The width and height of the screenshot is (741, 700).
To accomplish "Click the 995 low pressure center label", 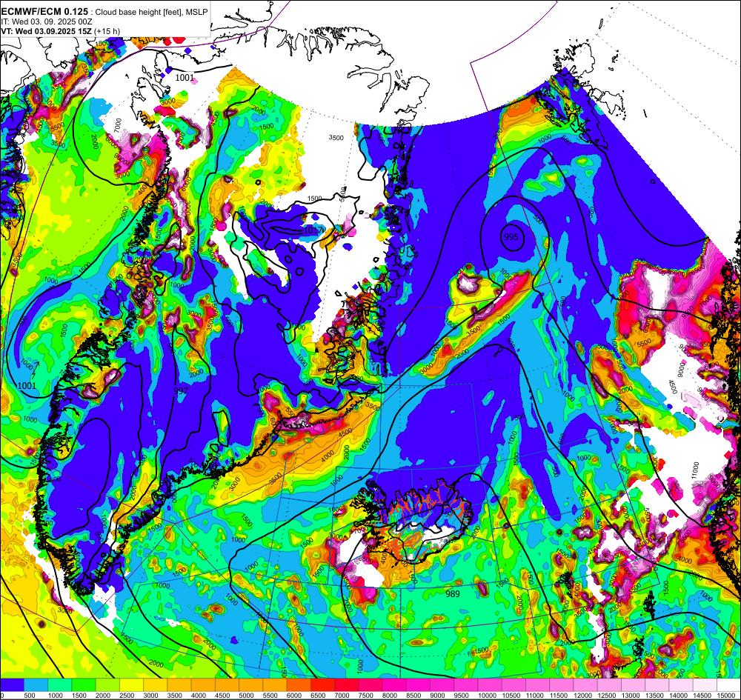I will pos(511,236).
